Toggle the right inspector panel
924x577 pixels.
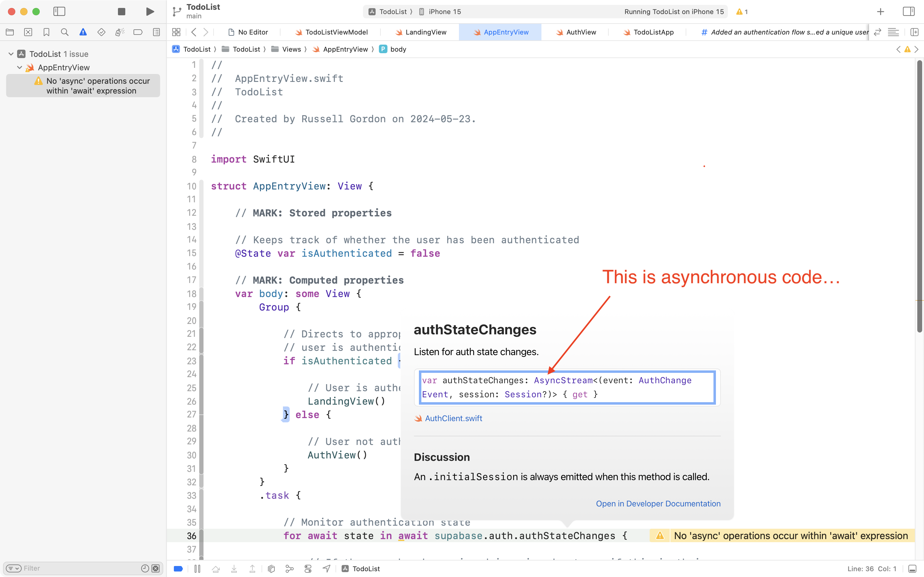tap(909, 11)
